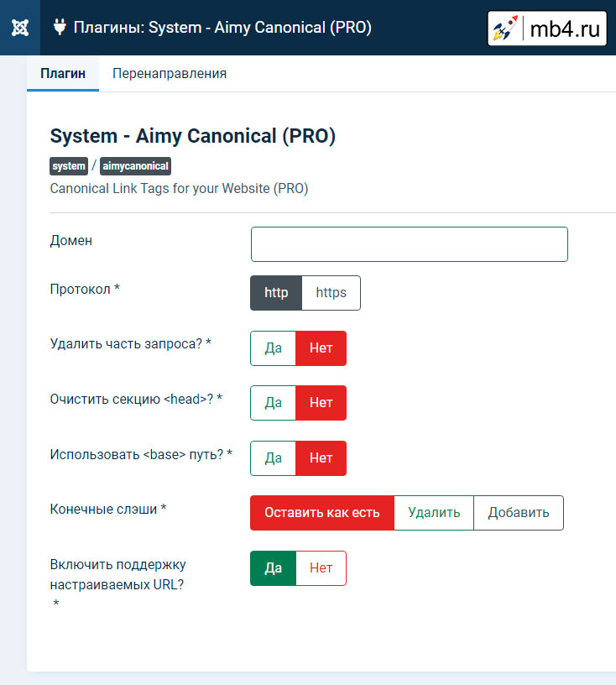Set Удалить часть запроса to Нет
This screenshot has height=685, width=616.
pos(321,348)
